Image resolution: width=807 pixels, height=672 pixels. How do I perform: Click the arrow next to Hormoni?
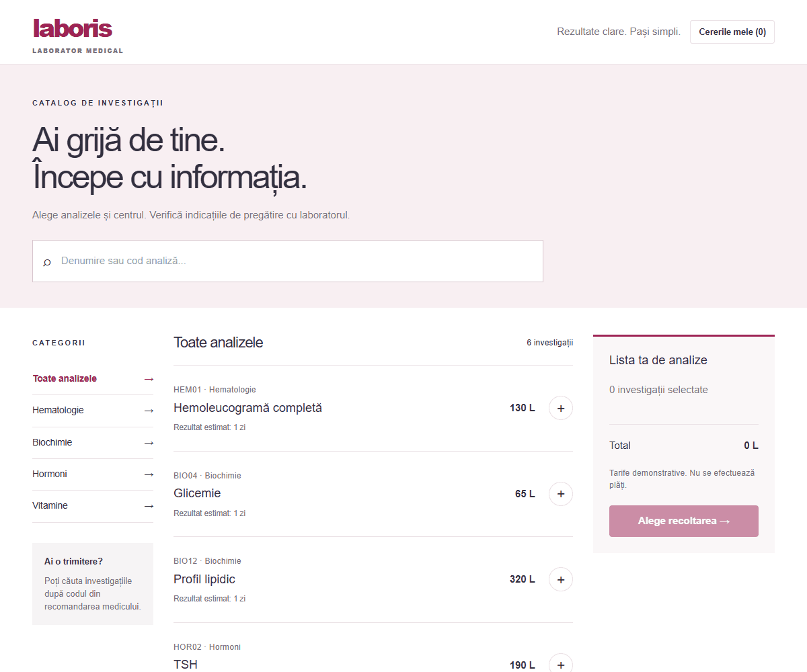pos(149,474)
